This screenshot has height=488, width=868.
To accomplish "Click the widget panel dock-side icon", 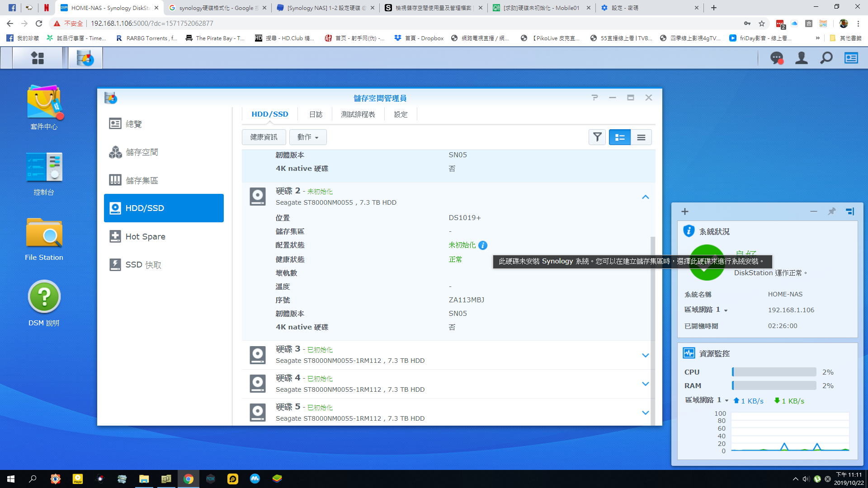I will pos(850,211).
